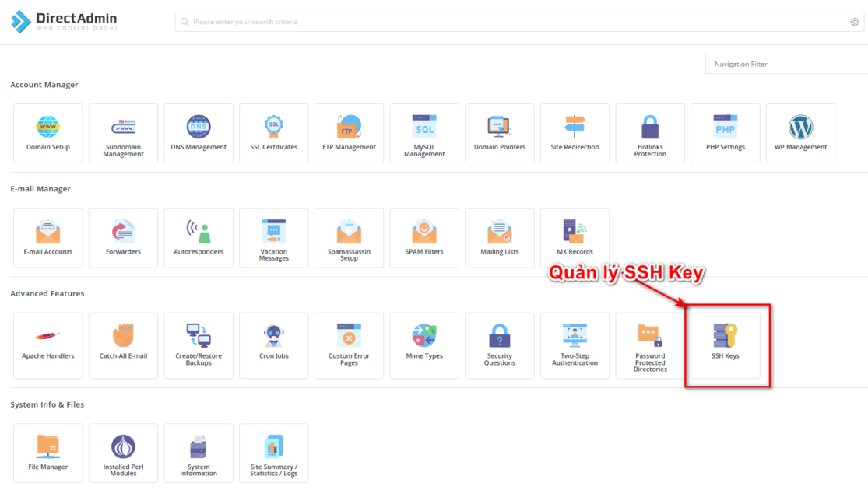Open Mime Types
Screen dimensions: 868x490
pos(424,345)
